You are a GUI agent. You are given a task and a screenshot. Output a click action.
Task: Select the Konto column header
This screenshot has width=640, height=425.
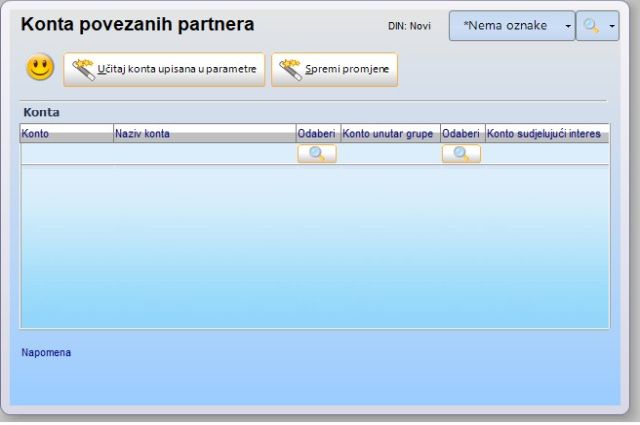(x=66, y=134)
